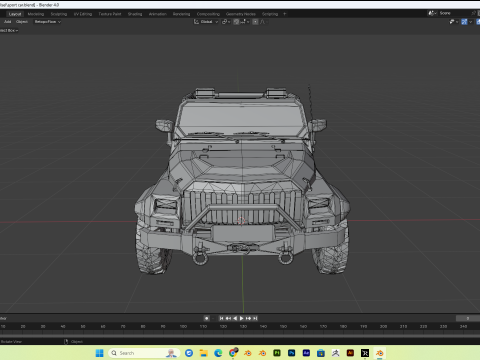Viewport: 480px width, 360px height.
Task: Click the taskbar Search box
Action: tap(144, 353)
